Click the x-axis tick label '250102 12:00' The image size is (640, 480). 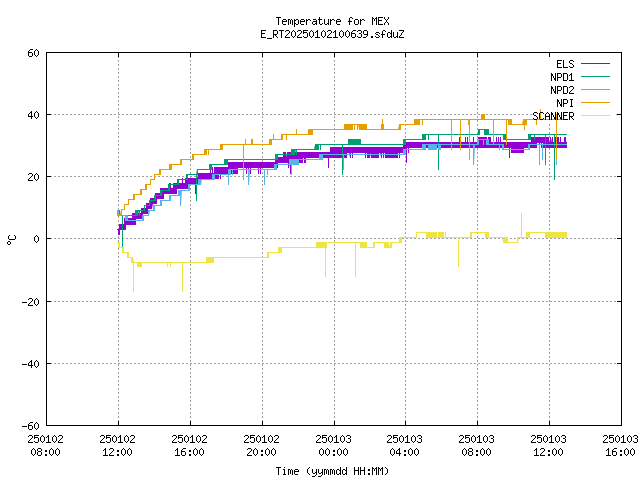(118, 446)
